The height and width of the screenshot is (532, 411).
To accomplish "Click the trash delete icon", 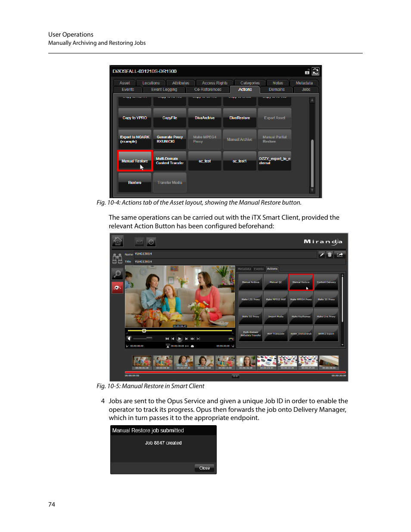I will (x=330, y=255).
